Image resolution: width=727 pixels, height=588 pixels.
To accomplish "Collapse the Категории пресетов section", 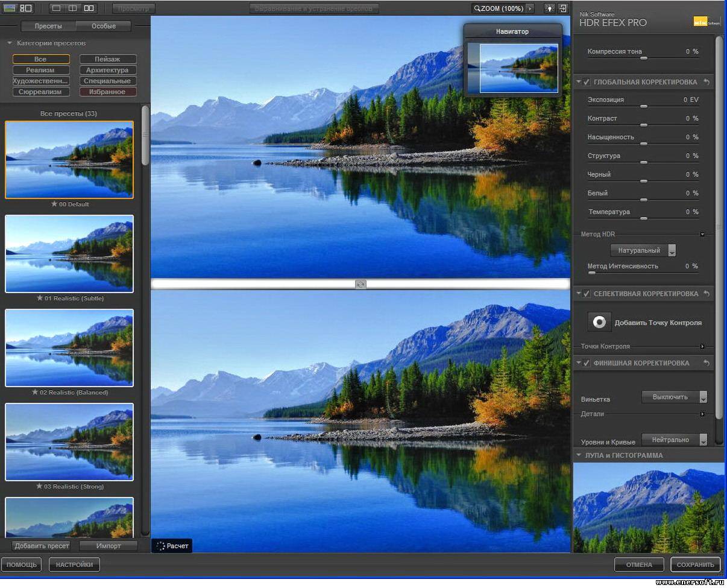I will (10, 43).
